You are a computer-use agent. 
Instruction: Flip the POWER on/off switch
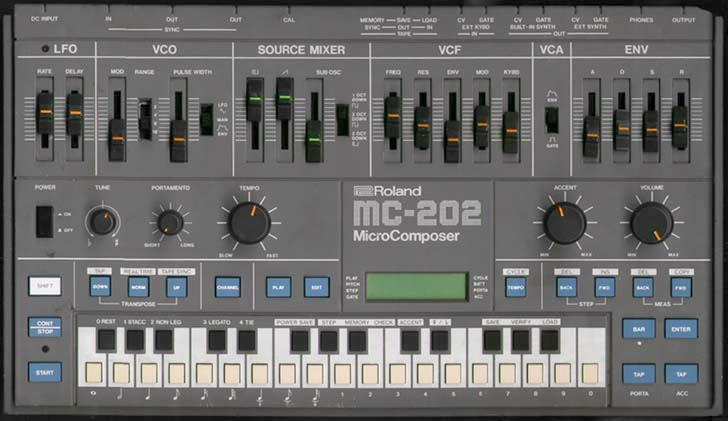tap(45, 221)
